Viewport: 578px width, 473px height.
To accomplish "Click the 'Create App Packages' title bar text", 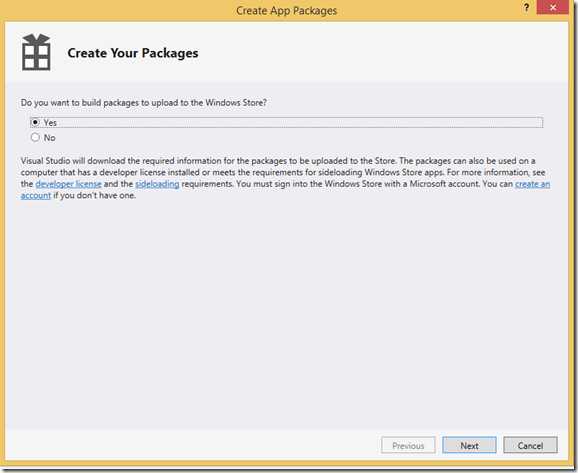I will (x=286, y=10).
